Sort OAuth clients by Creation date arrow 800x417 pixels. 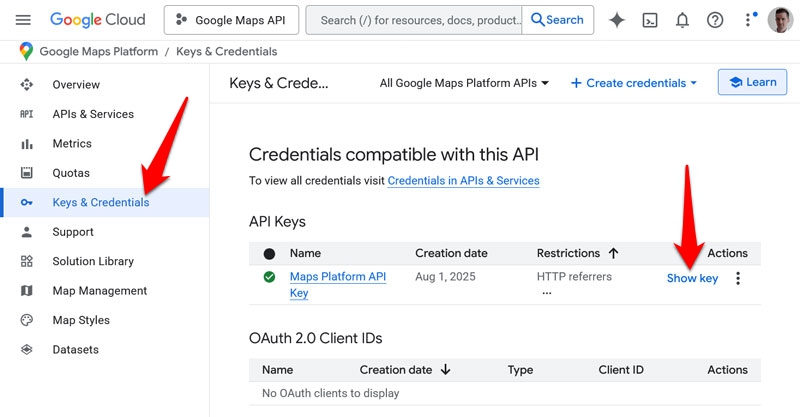click(445, 370)
